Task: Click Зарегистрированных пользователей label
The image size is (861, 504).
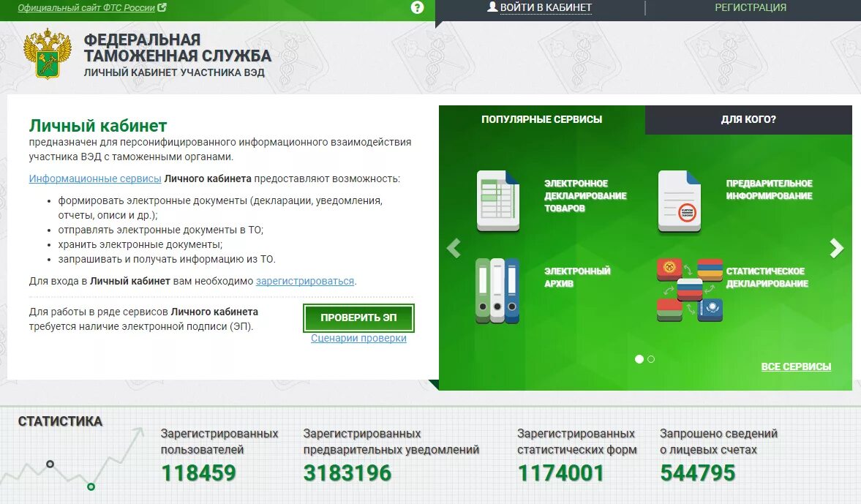Action: point(219,441)
